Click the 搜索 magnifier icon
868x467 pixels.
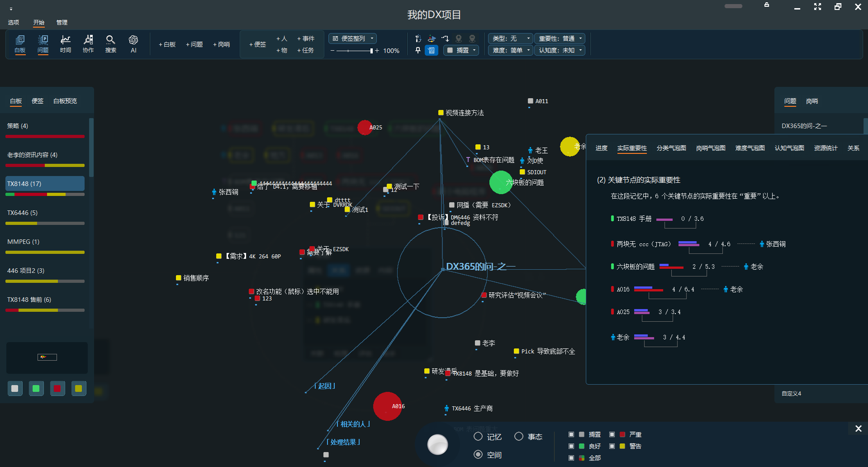pyautogui.click(x=111, y=44)
